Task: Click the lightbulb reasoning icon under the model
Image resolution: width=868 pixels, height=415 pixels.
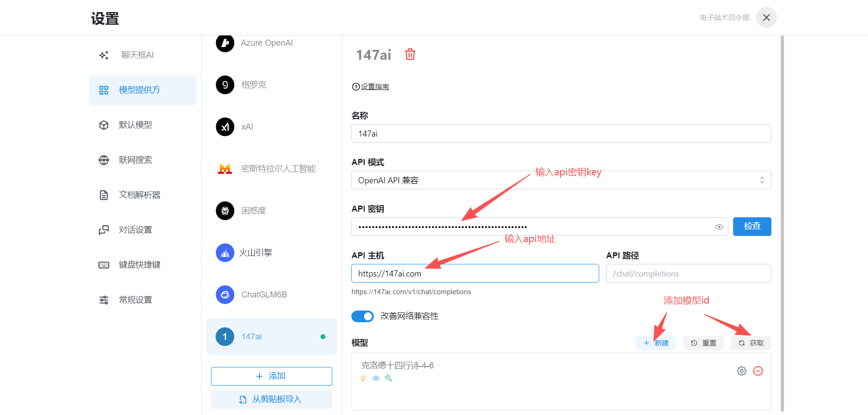Action: point(363,378)
